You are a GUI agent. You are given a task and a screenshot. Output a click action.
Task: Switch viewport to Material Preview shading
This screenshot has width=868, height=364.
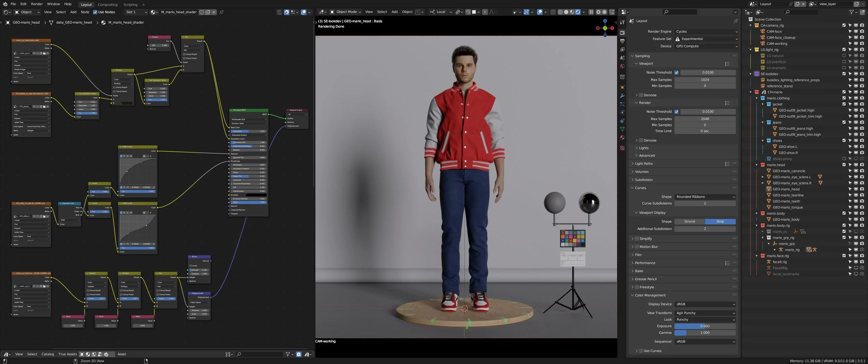pyautogui.click(x=572, y=12)
